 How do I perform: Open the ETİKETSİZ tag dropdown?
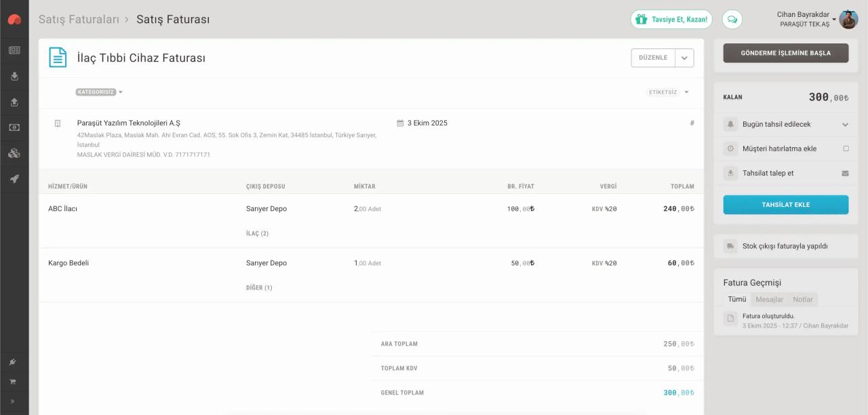click(668, 92)
